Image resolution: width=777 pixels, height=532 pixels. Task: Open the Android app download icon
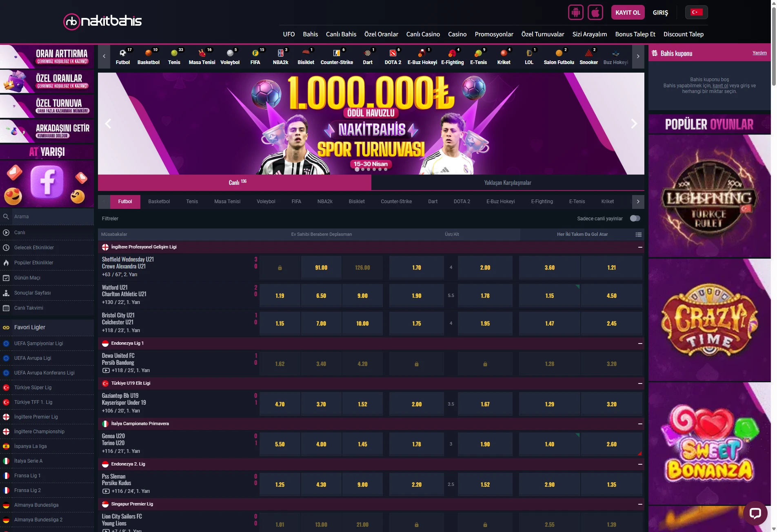point(575,12)
